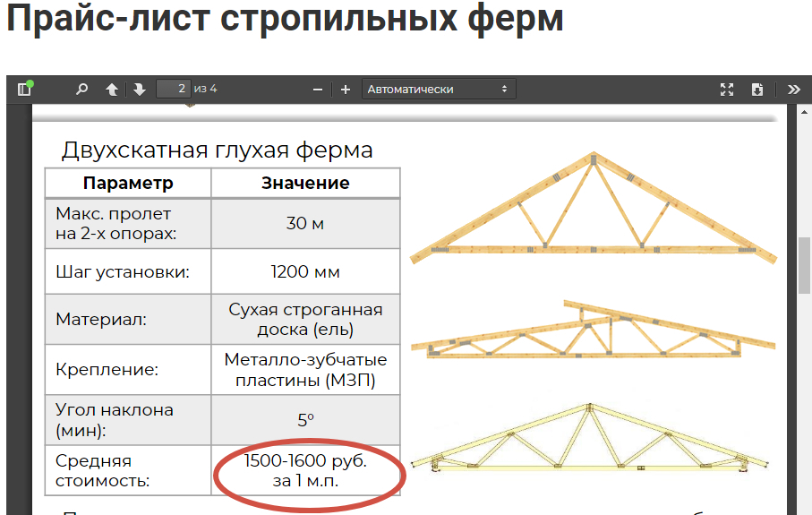Click the Материал label cell

128,319
